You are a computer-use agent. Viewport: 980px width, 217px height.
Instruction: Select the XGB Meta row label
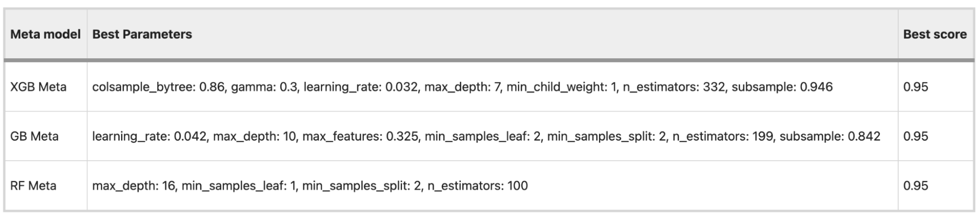[x=38, y=87]
